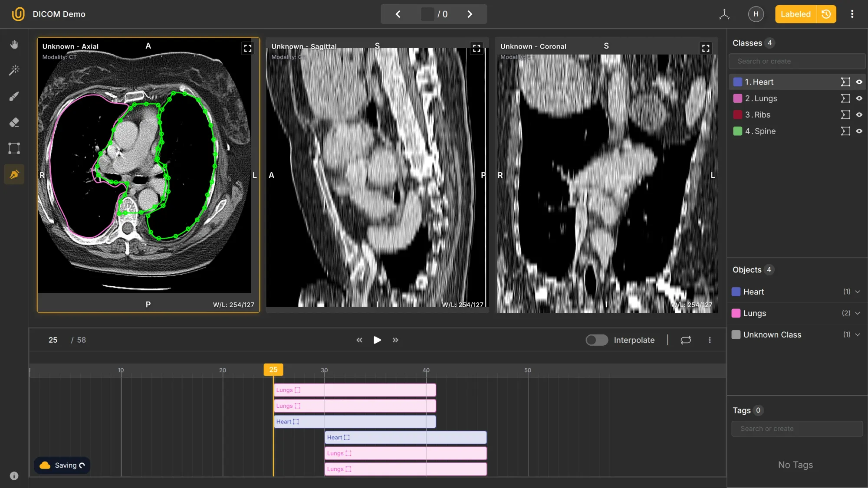The height and width of the screenshot is (488, 868).
Task: Click the Labeled status button
Action: point(796,14)
